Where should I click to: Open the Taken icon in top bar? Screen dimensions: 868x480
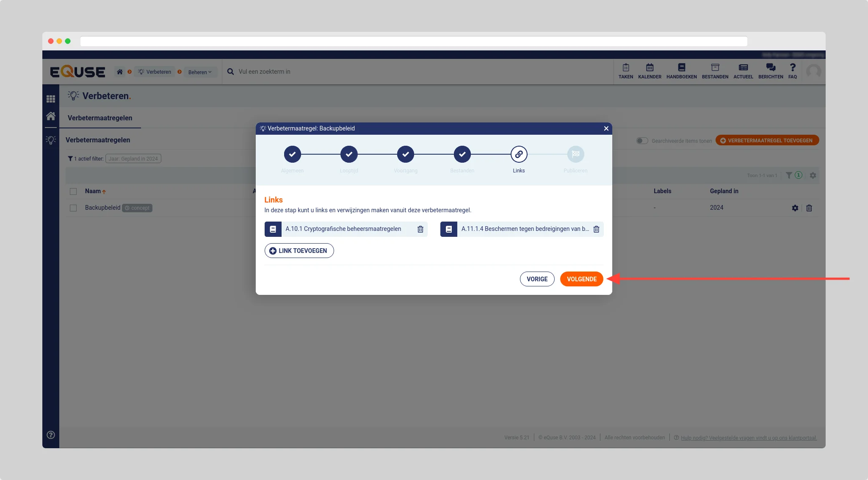coord(625,71)
